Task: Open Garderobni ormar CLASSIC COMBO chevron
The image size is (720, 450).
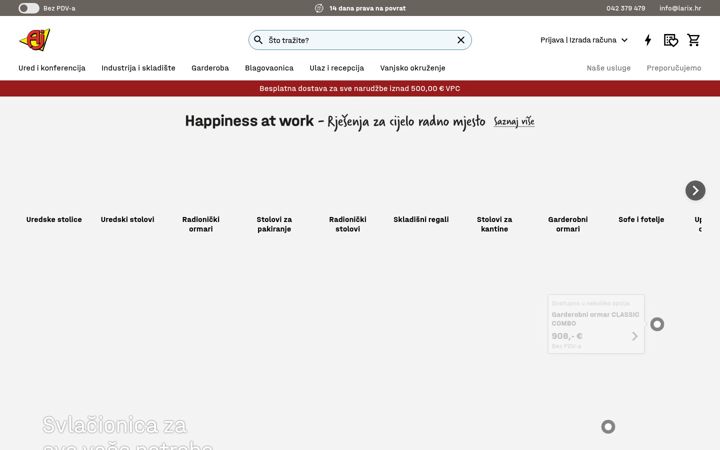Action: 635,336
